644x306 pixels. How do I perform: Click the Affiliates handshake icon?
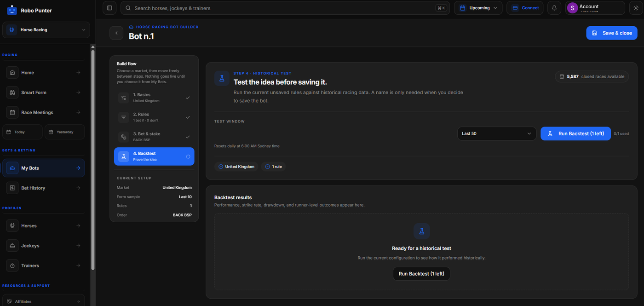tap(9, 301)
